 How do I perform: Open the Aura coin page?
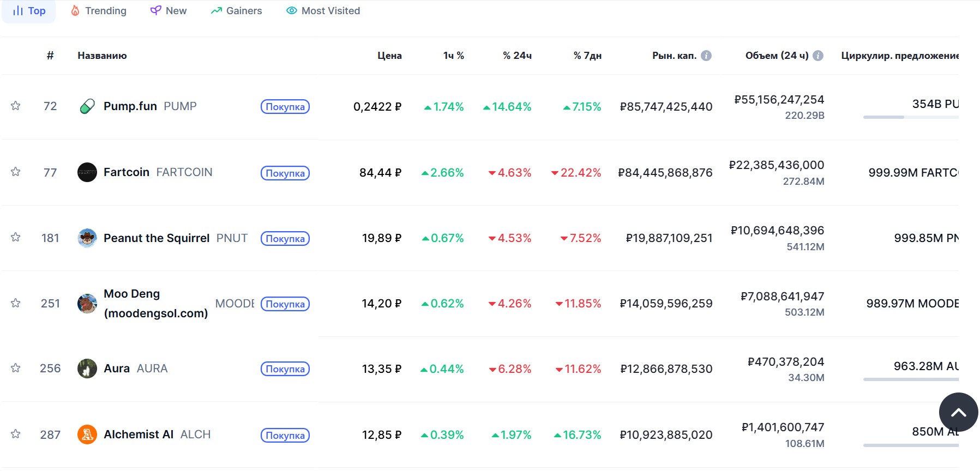[x=117, y=369]
